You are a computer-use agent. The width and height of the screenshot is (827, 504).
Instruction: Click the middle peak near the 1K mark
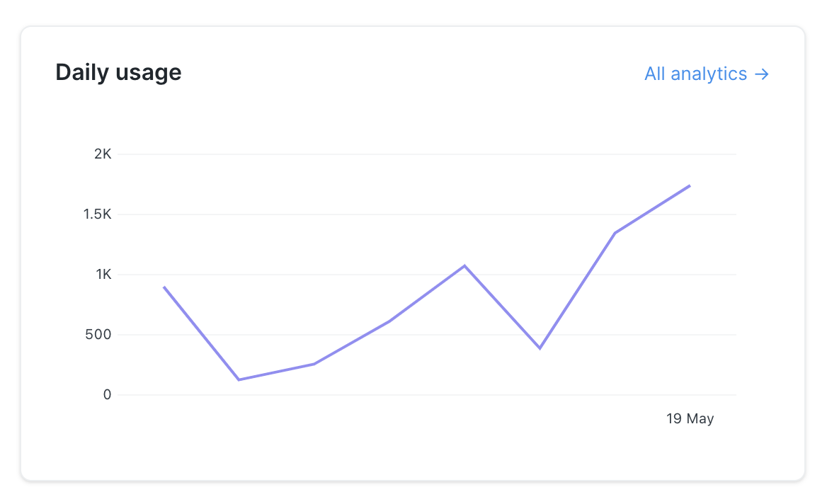pos(464,266)
